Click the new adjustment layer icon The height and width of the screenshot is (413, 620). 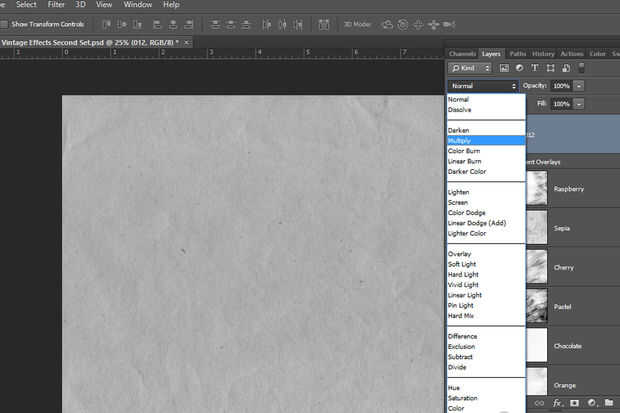point(593,404)
